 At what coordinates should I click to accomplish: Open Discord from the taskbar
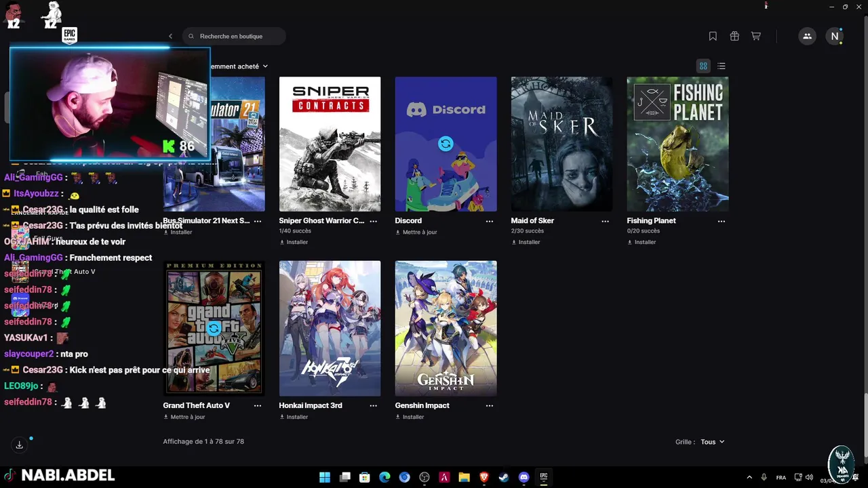[524, 477]
